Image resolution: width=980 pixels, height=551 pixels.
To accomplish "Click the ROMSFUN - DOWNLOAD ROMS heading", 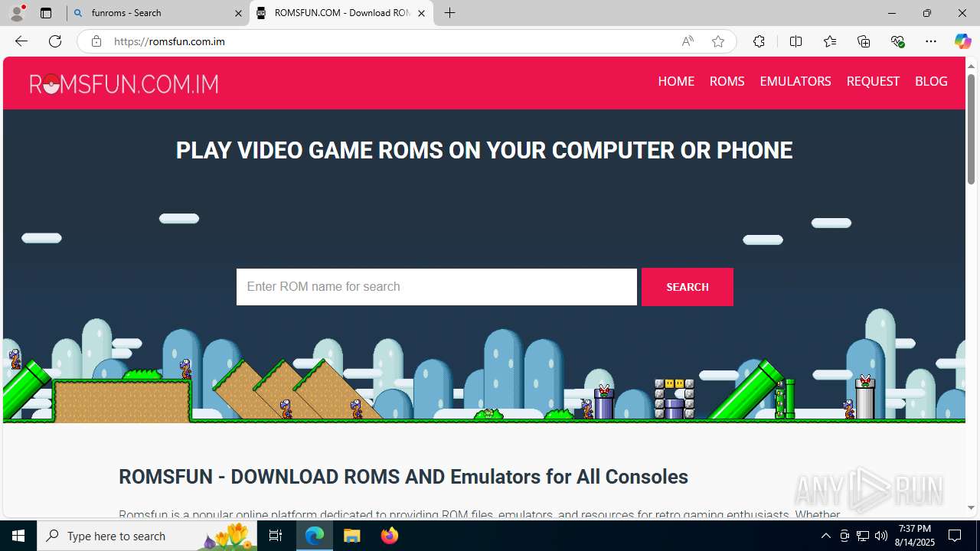I will 403,477.
